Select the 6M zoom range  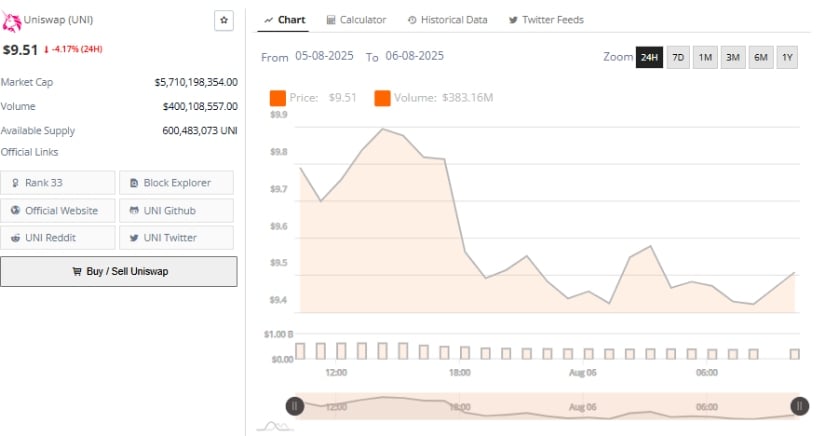[x=761, y=57]
